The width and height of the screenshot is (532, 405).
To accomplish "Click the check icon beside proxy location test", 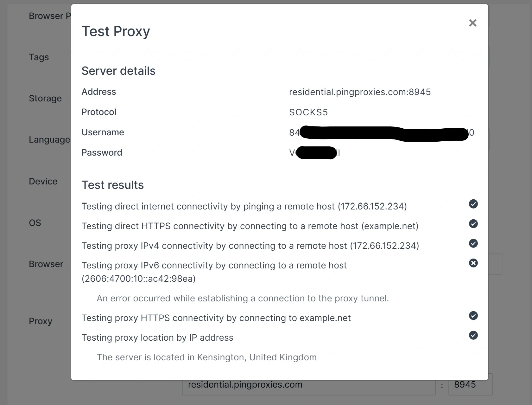I will coord(473,335).
